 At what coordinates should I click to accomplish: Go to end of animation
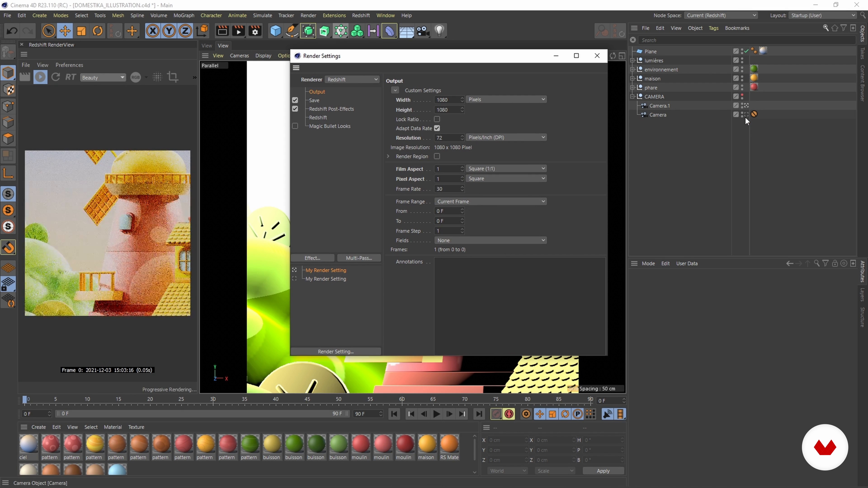tap(479, 414)
